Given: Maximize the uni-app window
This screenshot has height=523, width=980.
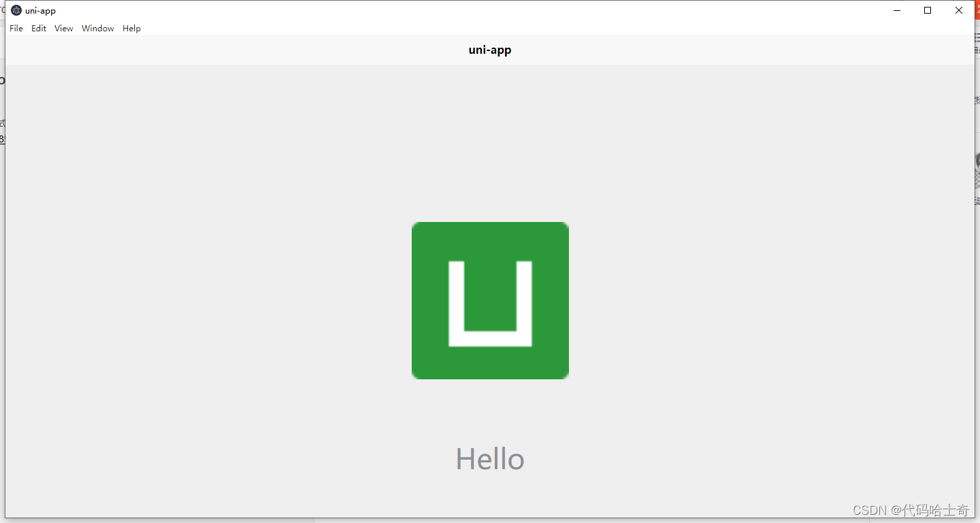Looking at the screenshot, I should (x=928, y=10).
